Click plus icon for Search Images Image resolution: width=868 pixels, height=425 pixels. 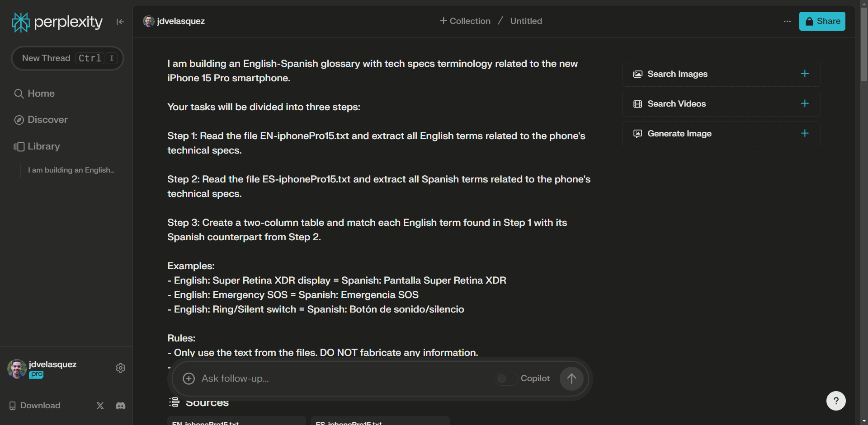[x=805, y=74]
